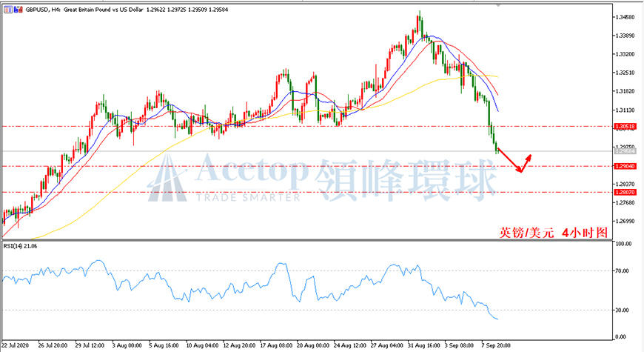Click the 29 Jul 12:00 time label
Screen dimensions: 644x352
coord(90,345)
